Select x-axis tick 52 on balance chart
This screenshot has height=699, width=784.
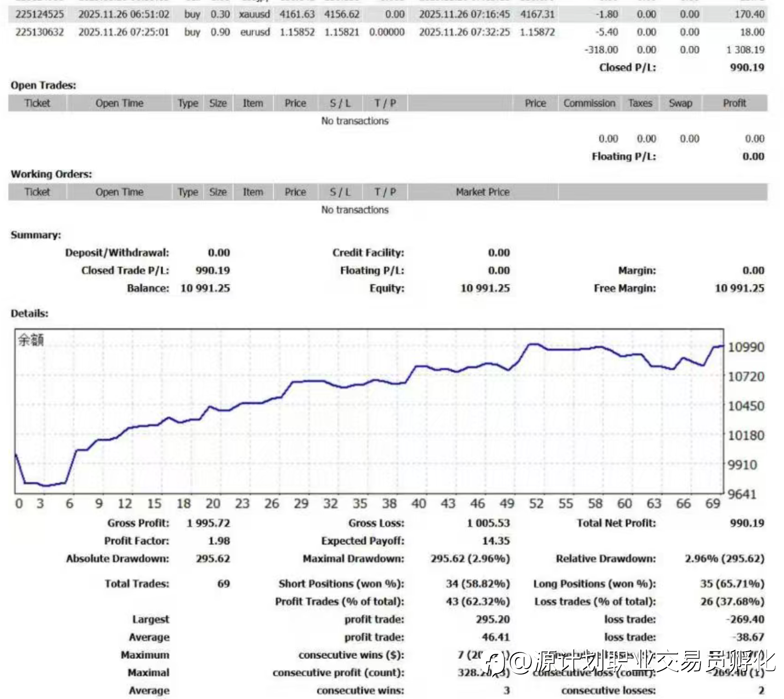[536, 504]
